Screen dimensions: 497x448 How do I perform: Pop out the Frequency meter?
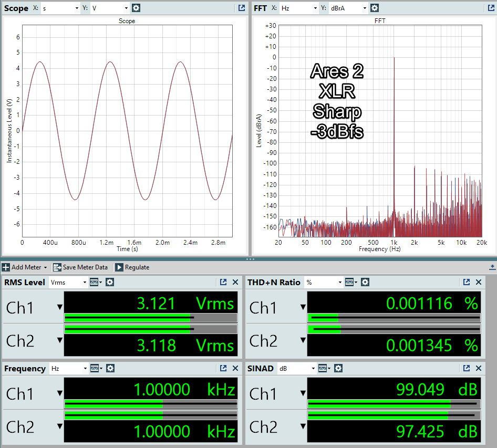coord(223,368)
